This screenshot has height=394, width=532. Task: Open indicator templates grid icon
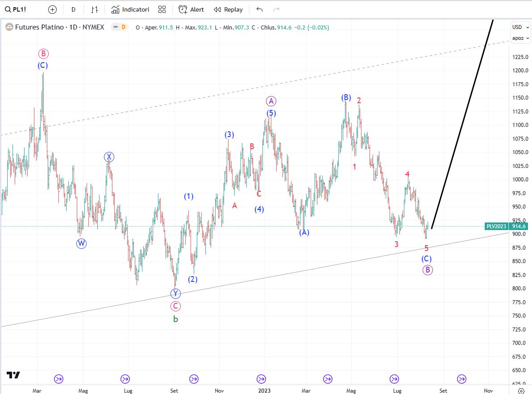(x=162, y=9)
